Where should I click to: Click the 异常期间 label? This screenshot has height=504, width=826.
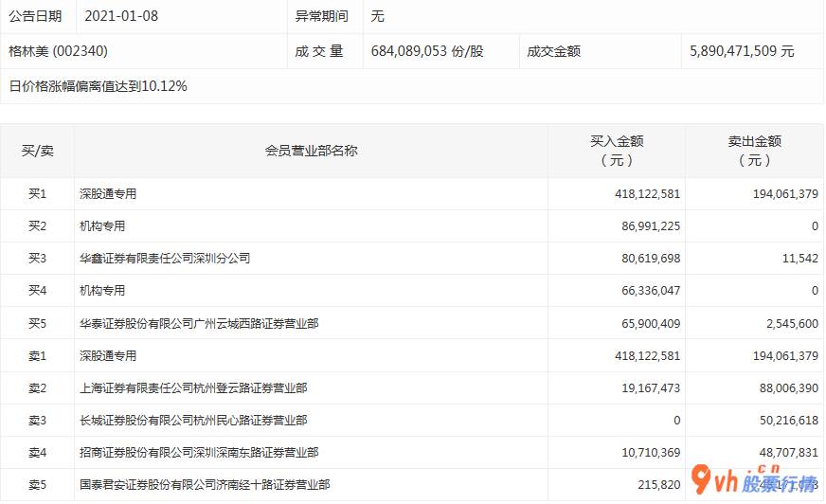coord(321,16)
